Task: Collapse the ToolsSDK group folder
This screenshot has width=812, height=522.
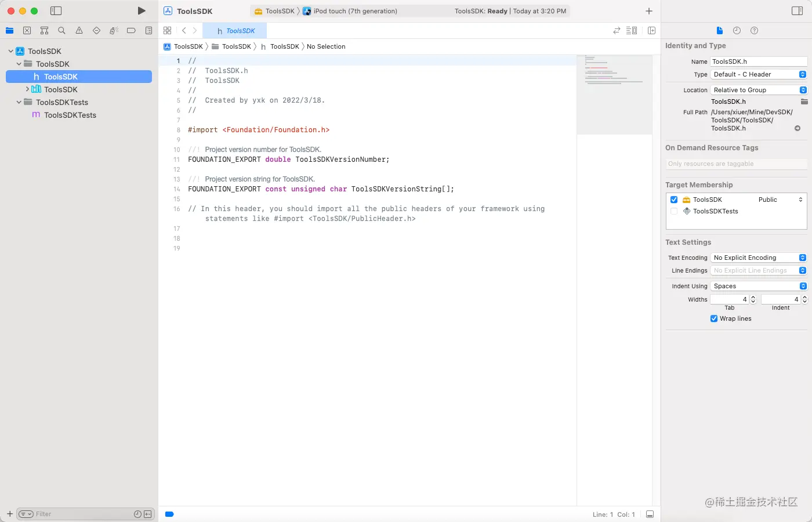Action: point(19,64)
